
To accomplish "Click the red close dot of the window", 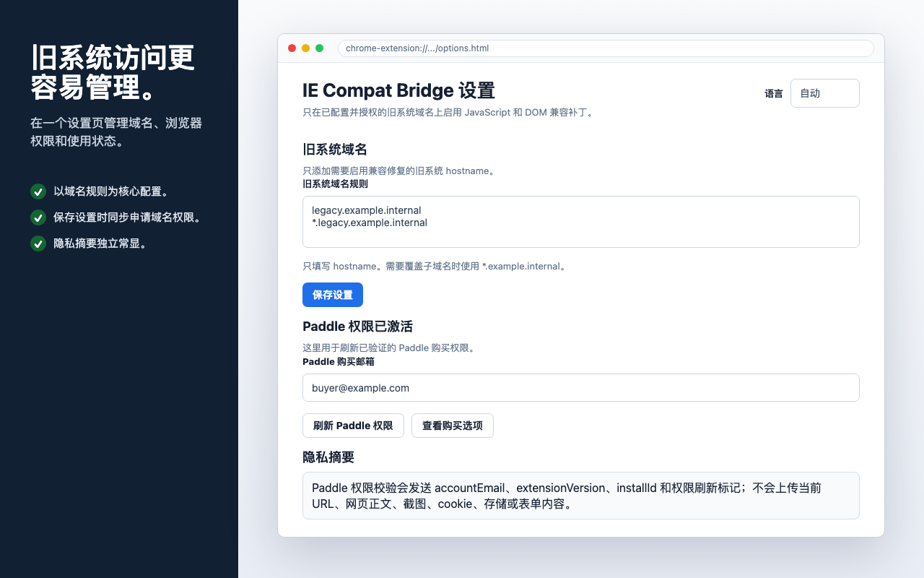I will click(x=292, y=48).
